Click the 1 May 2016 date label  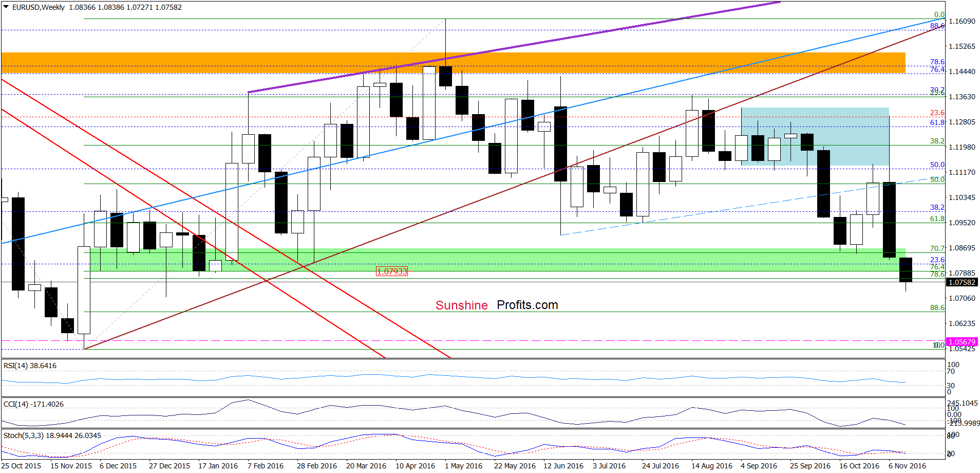click(x=464, y=466)
